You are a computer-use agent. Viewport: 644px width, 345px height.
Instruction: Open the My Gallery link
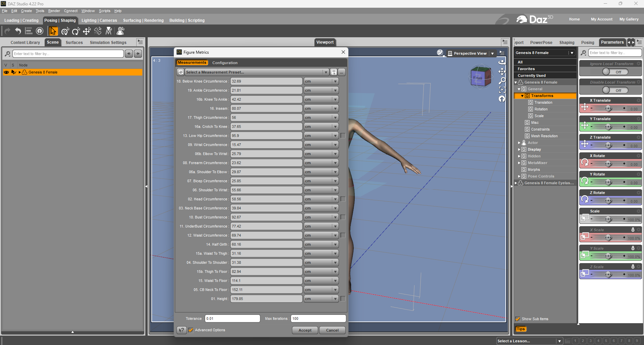pyautogui.click(x=629, y=19)
